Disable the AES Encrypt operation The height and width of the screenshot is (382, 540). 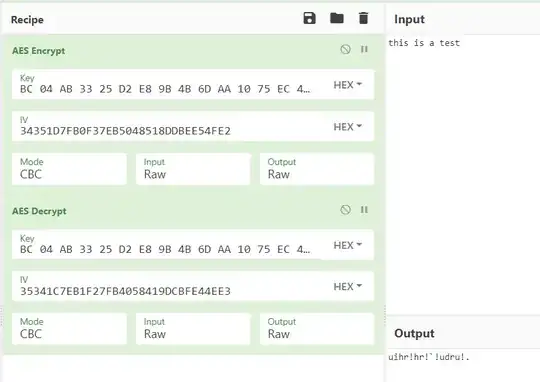pyautogui.click(x=345, y=49)
